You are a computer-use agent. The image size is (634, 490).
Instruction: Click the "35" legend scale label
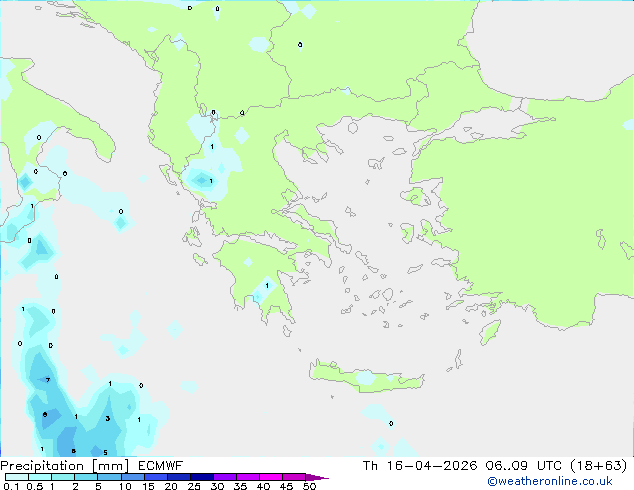240,486
